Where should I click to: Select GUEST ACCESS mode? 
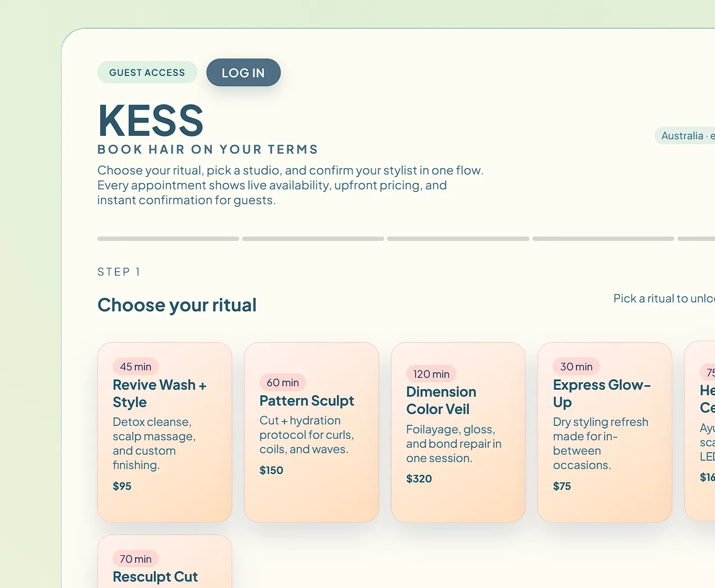click(x=147, y=72)
